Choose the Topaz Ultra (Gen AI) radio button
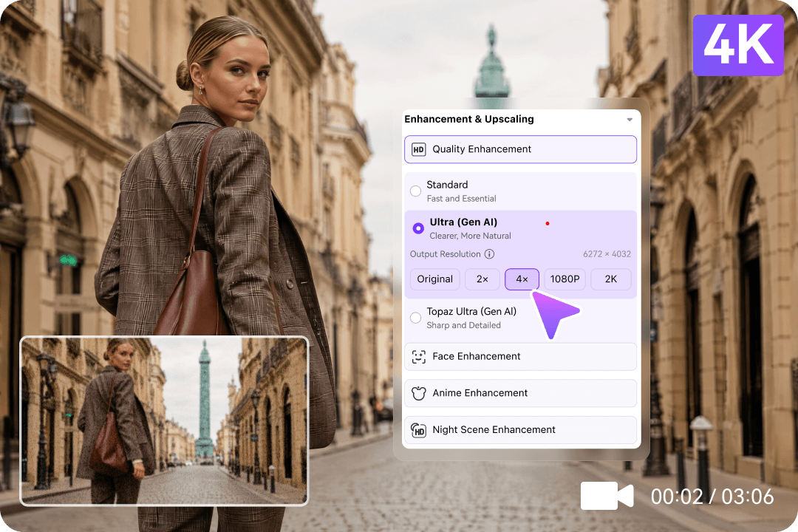The width and height of the screenshot is (798, 532). point(416,318)
